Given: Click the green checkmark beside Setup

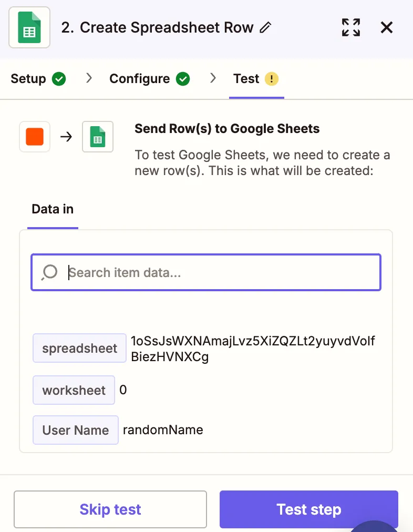Looking at the screenshot, I should pyautogui.click(x=59, y=79).
